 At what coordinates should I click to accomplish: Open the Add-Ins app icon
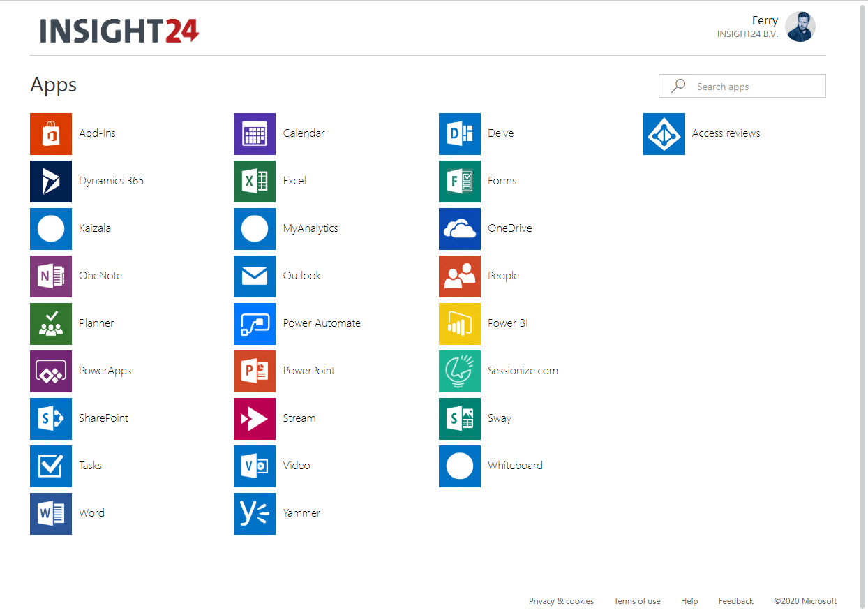[51, 134]
